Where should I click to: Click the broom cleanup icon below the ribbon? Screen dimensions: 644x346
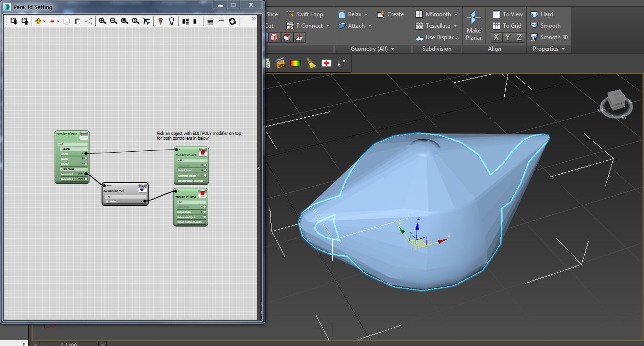(312, 62)
